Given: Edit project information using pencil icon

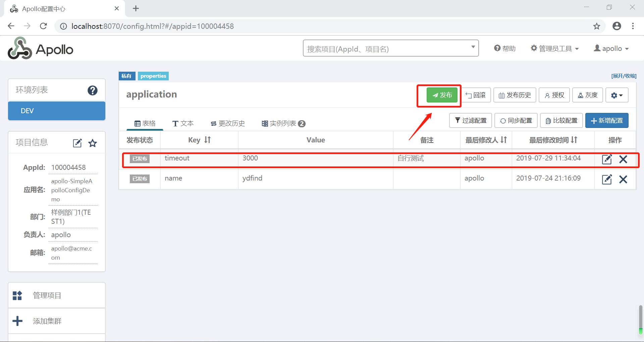Looking at the screenshot, I should pos(77,143).
